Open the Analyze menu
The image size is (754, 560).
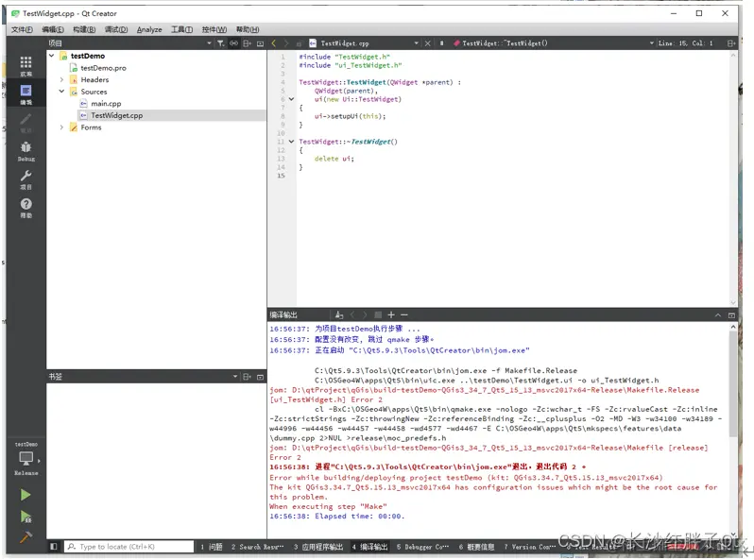(149, 29)
